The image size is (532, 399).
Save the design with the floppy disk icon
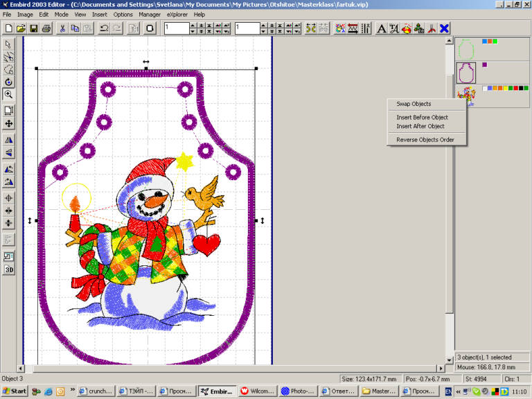click(x=33, y=28)
